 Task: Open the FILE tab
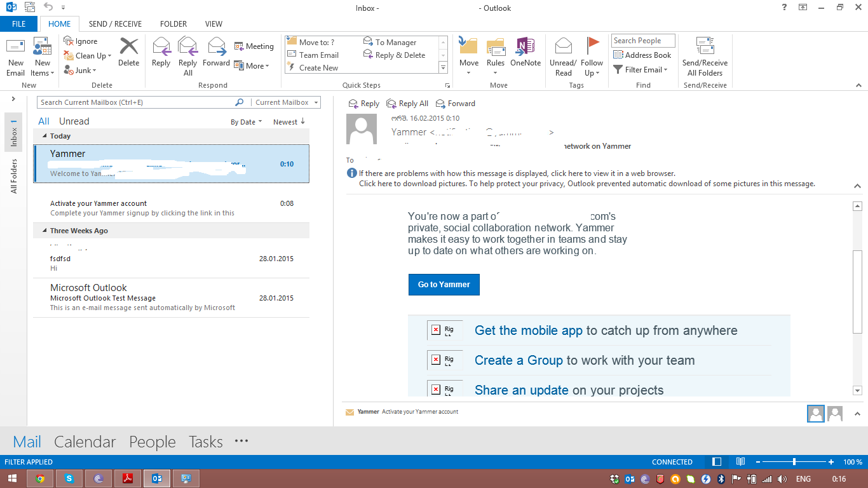pos(19,24)
